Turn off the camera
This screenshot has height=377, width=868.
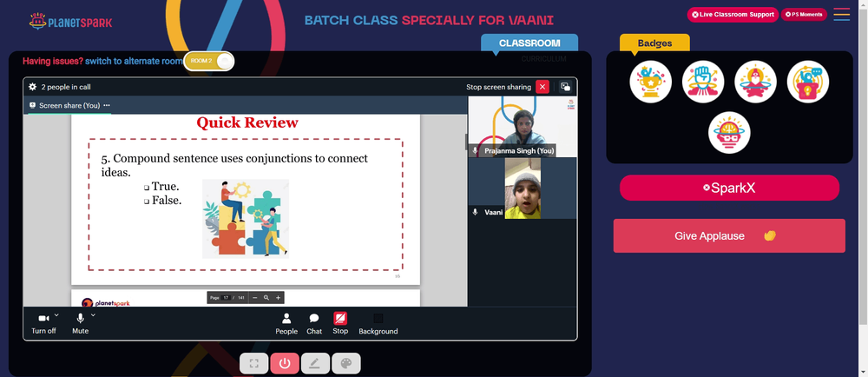43,324
